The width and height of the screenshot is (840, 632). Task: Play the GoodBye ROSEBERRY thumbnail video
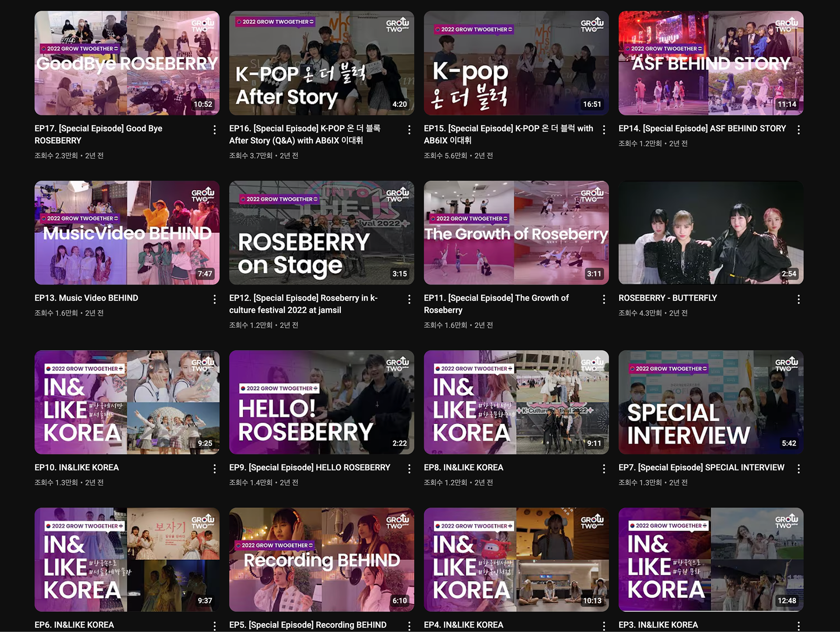coord(127,63)
